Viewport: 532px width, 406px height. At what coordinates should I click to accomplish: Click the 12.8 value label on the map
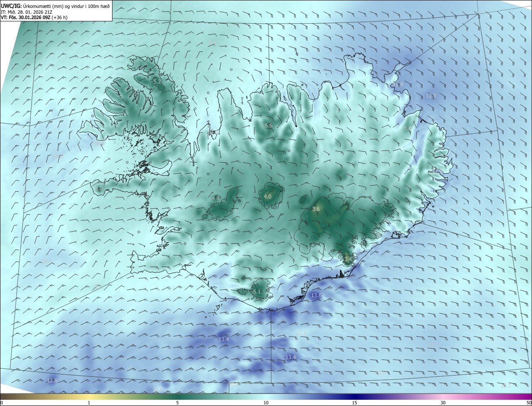click(52, 381)
